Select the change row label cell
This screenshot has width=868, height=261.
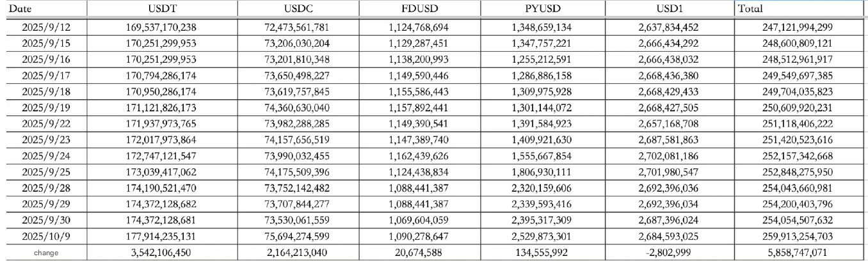tap(45, 253)
